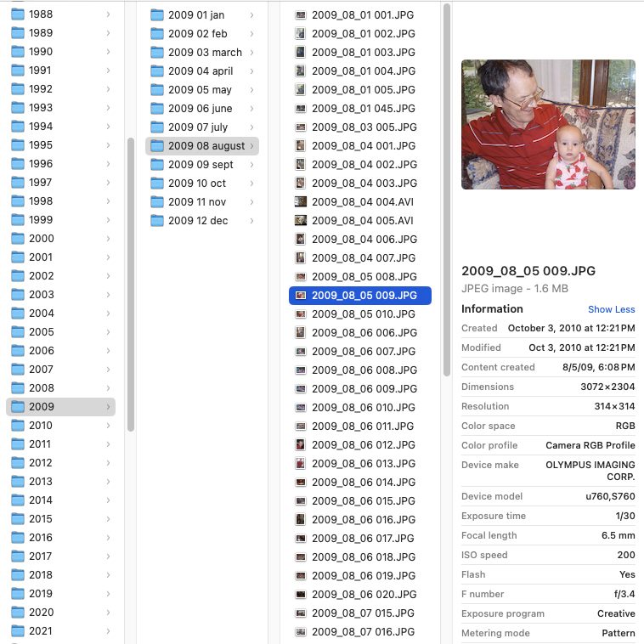
Task: Select the 1995 folder icon
Action: (x=18, y=145)
